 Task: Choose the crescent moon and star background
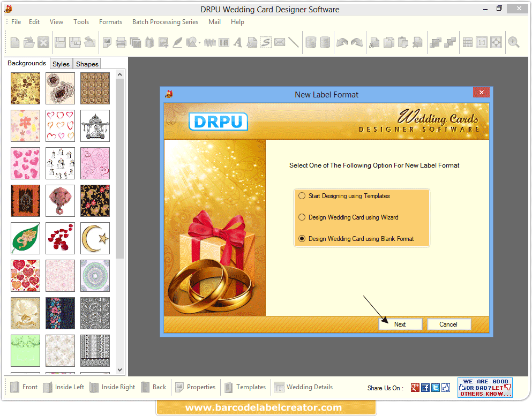coord(95,238)
